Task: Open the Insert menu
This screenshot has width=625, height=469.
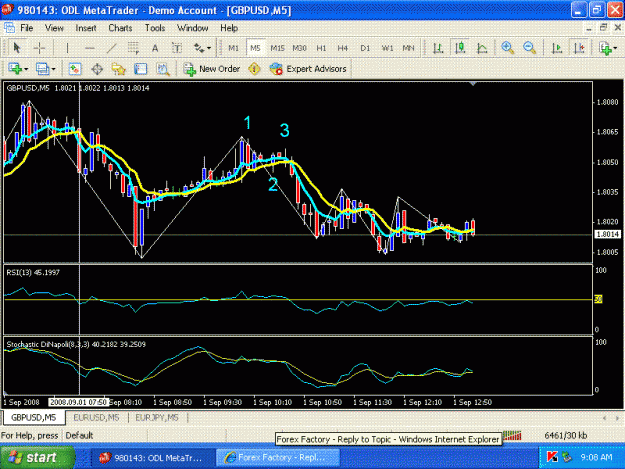Action: tap(86, 28)
